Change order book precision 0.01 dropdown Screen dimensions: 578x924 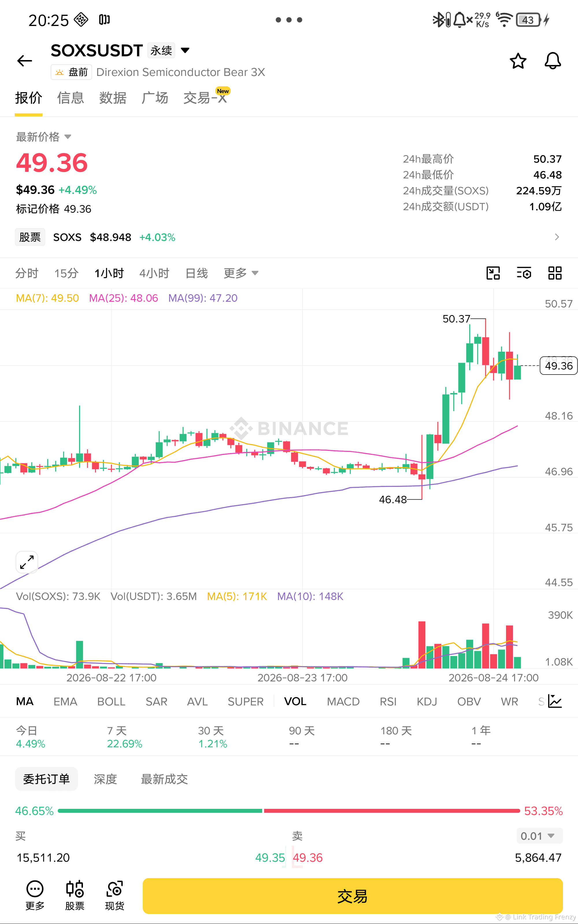click(x=539, y=836)
